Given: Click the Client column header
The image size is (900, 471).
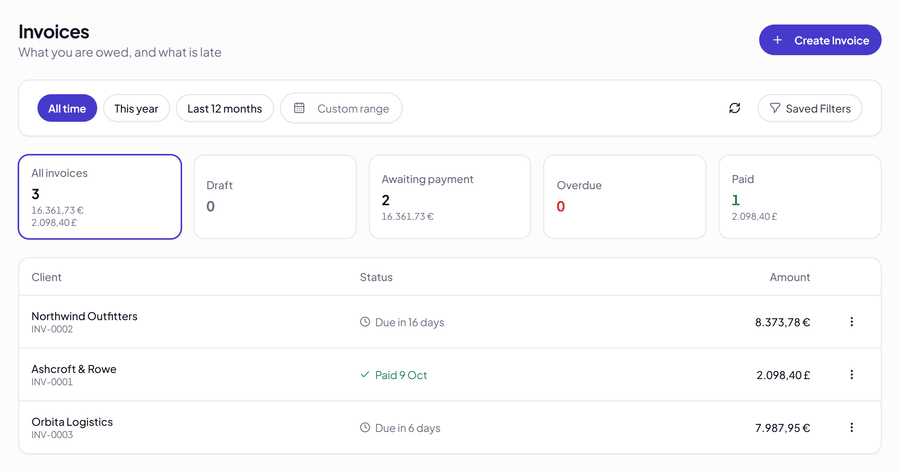Looking at the screenshot, I should point(46,277).
